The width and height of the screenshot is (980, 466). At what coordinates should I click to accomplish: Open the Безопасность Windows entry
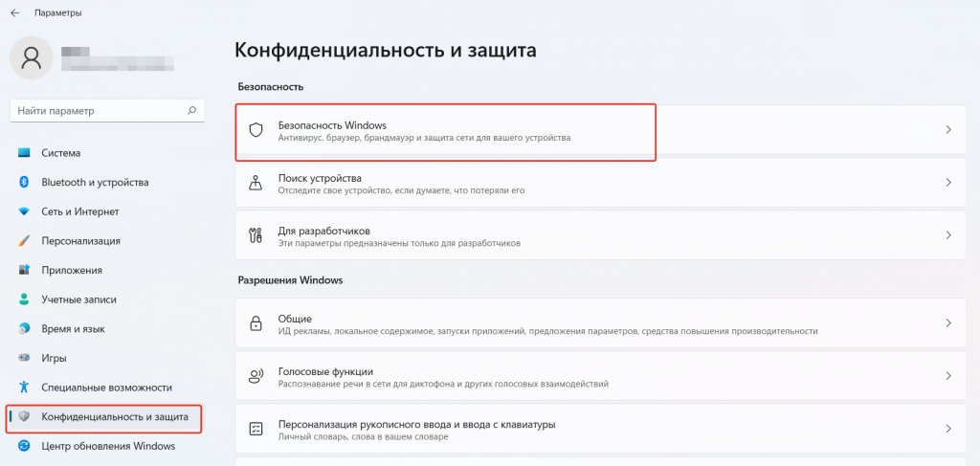601,130
